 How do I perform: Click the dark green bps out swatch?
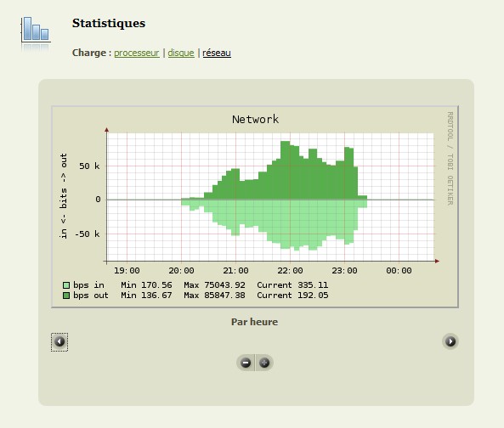click(66, 296)
